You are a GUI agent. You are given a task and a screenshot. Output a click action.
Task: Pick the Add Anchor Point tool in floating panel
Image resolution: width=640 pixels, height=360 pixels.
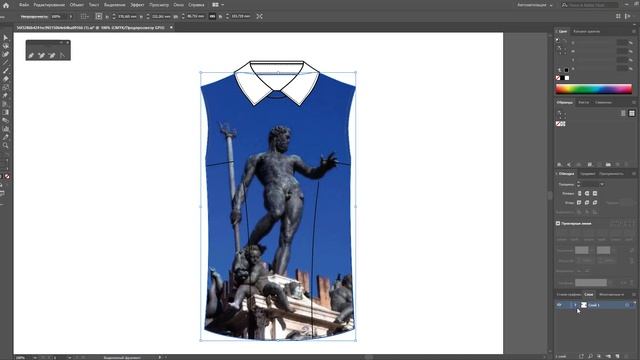[41, 55]
